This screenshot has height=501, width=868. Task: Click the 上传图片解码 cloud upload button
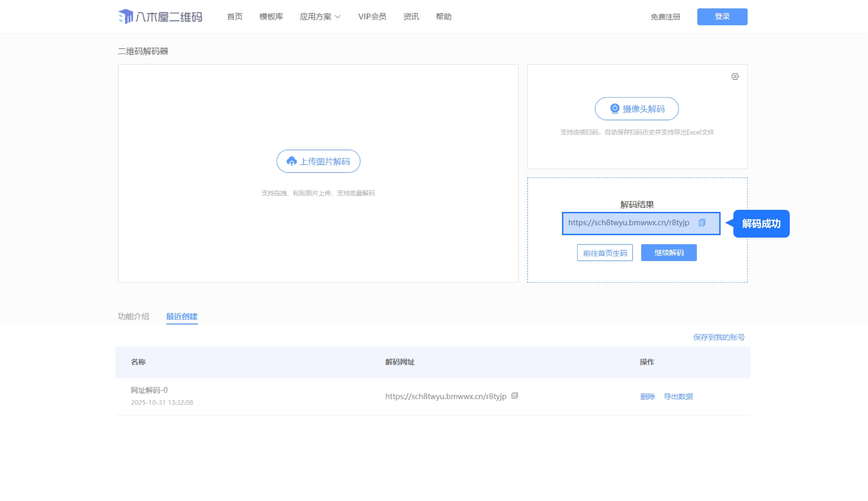pyautogui.click(x=318, y=161)
